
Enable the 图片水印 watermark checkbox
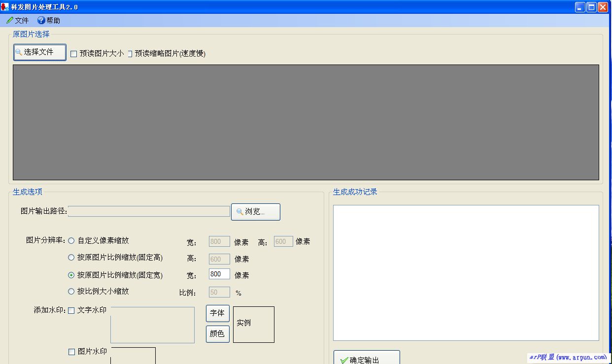click(x=71, y=351)
